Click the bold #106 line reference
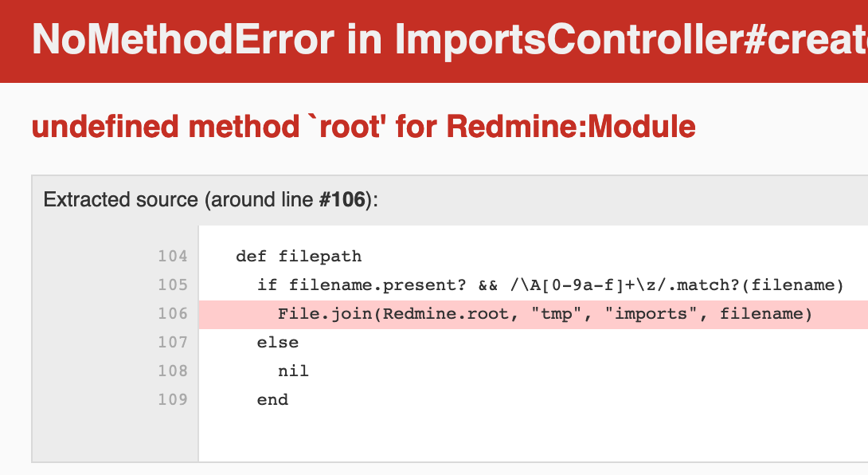The width and height of the screenshot is (868, 475). (342, 199)
